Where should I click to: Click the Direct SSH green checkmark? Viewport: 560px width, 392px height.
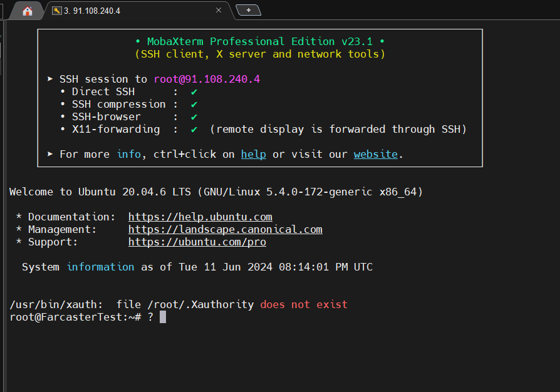[194, 92]
